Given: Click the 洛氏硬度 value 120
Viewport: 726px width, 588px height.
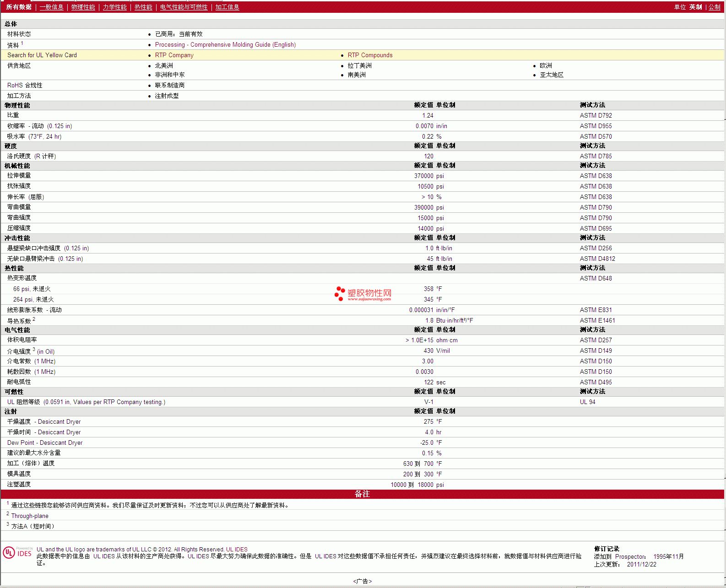Looking at the screenshot, I should pyautogui.click(x=428, y=156).
